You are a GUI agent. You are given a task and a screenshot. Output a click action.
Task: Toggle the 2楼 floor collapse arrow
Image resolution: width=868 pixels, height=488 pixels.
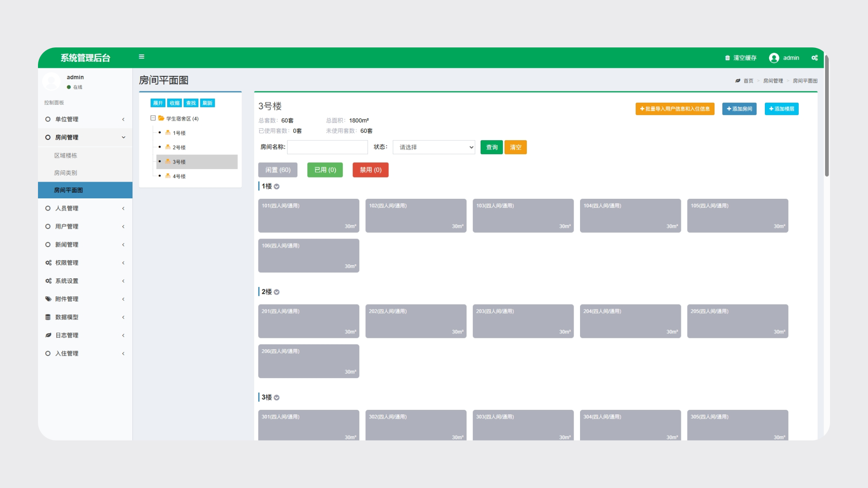[277, 292]
